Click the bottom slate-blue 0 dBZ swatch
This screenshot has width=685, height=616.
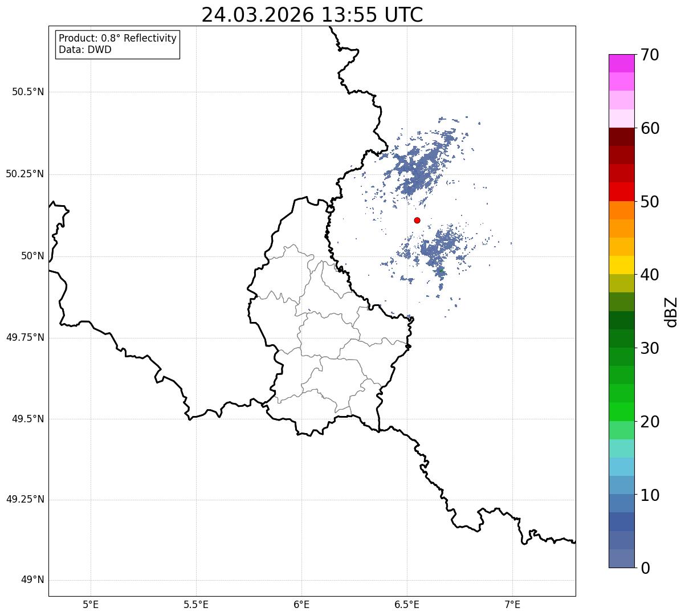[621, 558]
